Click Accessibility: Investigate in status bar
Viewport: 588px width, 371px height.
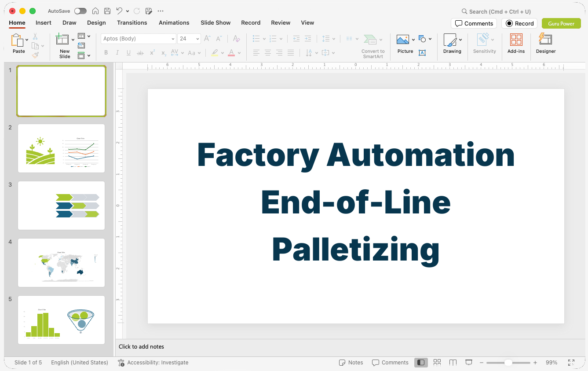tap(153, 363)
